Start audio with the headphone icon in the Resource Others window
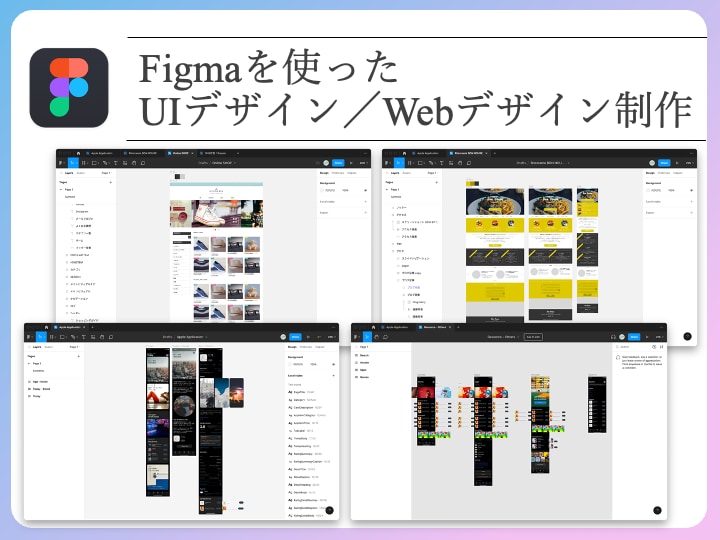The image size is (720, 540). [613, 337]
